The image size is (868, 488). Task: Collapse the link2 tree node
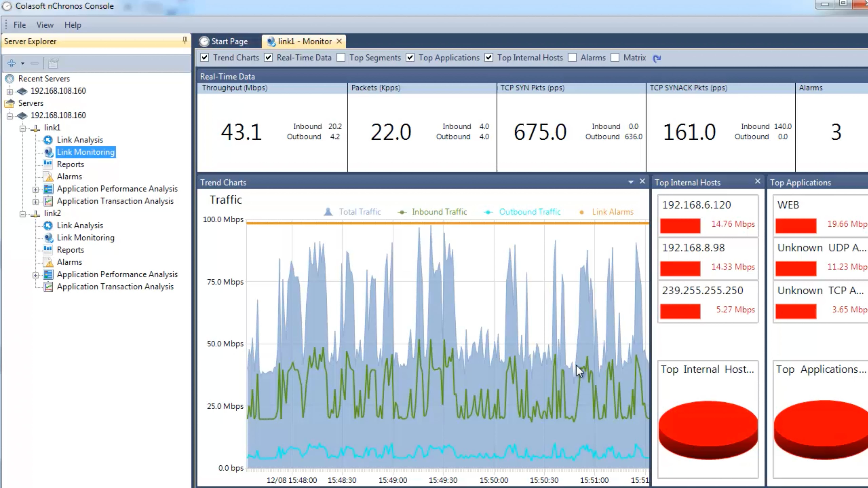pyautogui.click(x=23, y=214)
